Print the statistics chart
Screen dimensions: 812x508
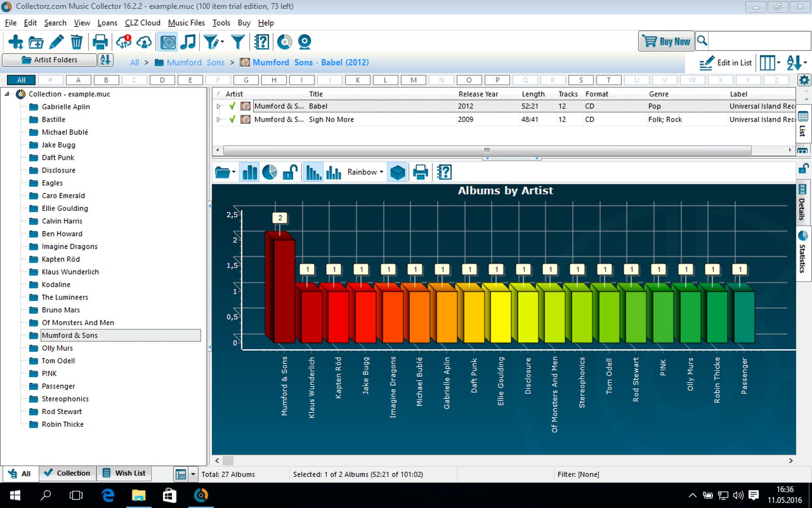420,172
